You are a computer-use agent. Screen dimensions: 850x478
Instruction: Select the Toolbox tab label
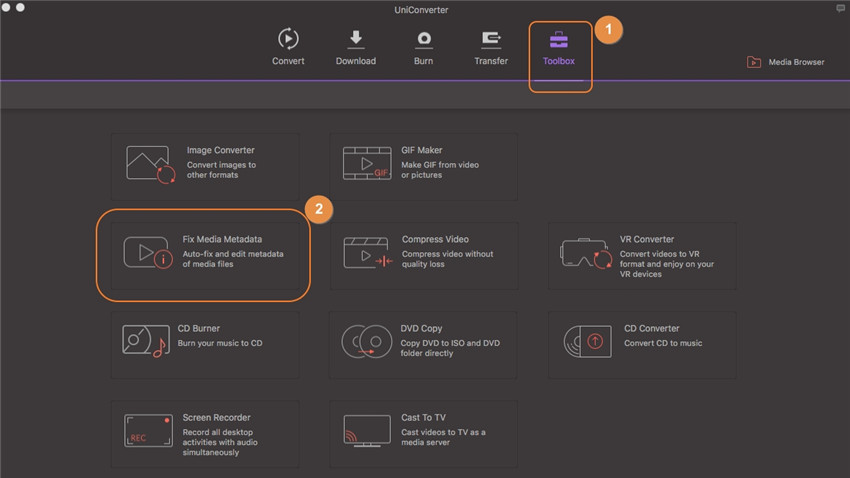558,61
